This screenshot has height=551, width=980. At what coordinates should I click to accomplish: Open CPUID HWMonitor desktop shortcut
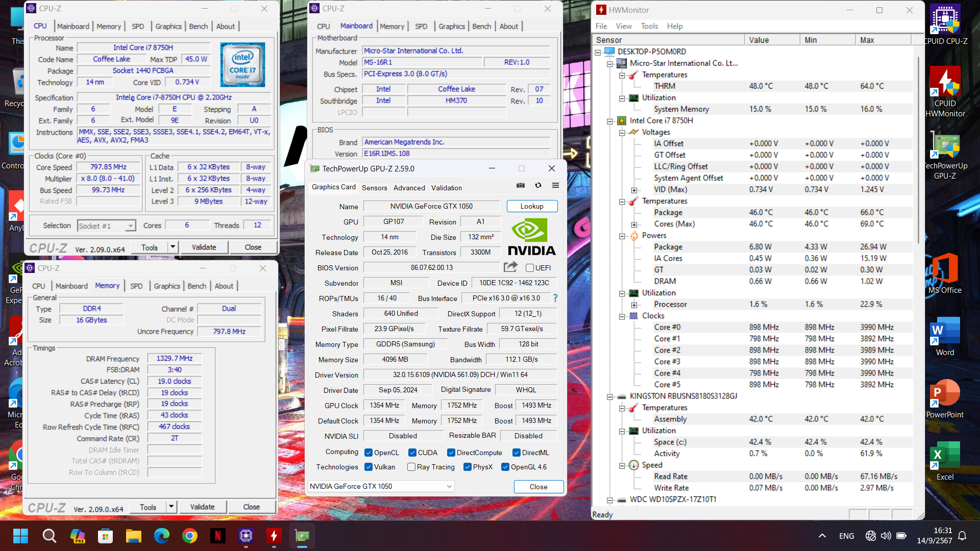pyautogui.click(x=945, y=92)
